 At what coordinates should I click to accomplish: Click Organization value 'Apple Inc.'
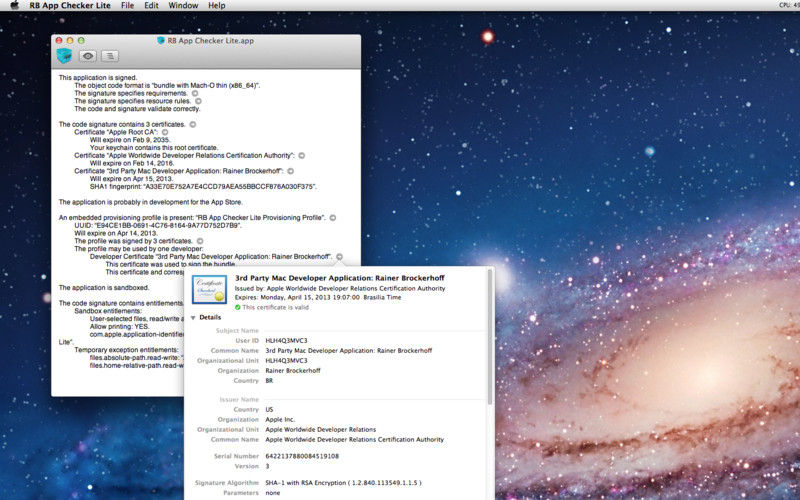tap(280, 419)
